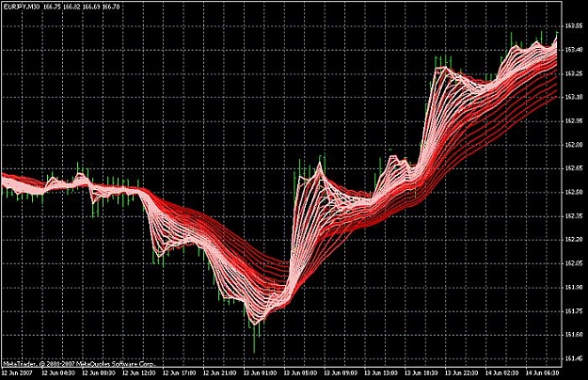This screenshot has width=588, height=380.
Task: Click the 12 Jun 04:30 time label
Action: [57, 373]
